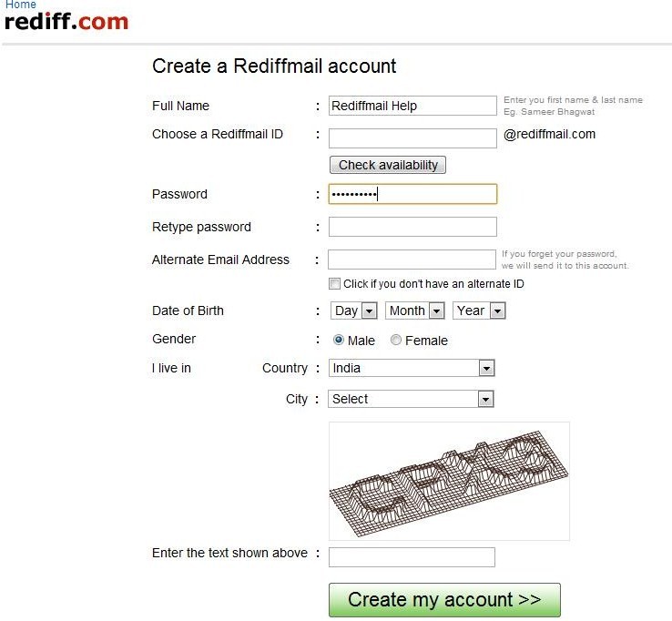Focus the Rediffmail ID text box

click(x=412, y=138)
